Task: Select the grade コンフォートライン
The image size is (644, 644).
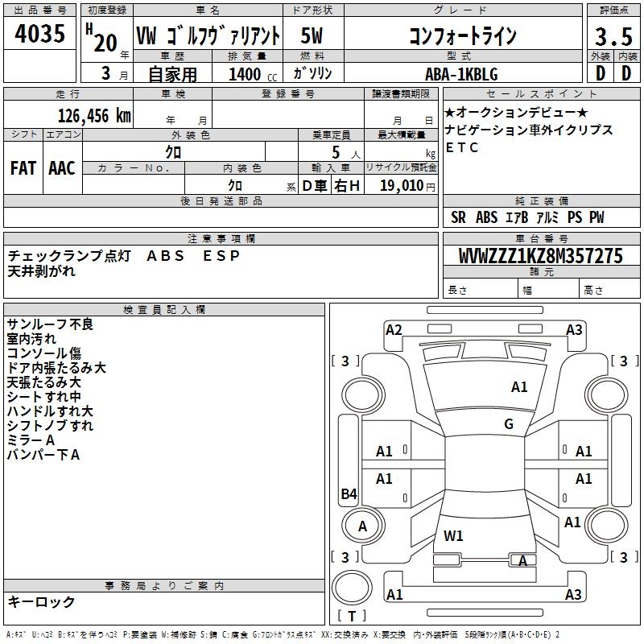Action: [463, 35]
